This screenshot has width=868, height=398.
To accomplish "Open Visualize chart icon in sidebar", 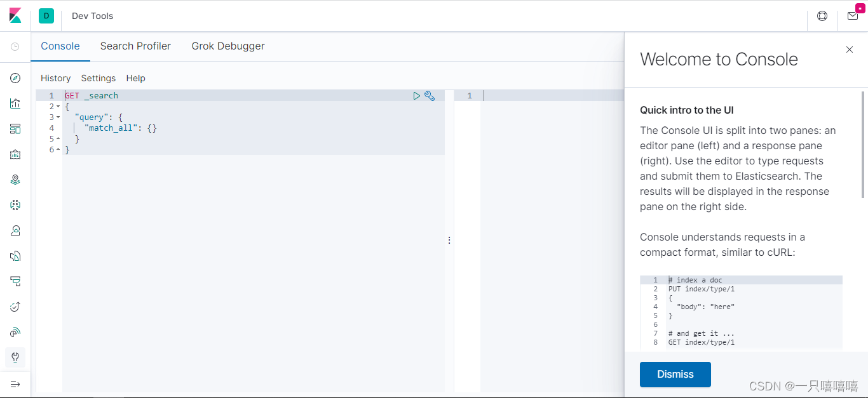I will (15, 103).
